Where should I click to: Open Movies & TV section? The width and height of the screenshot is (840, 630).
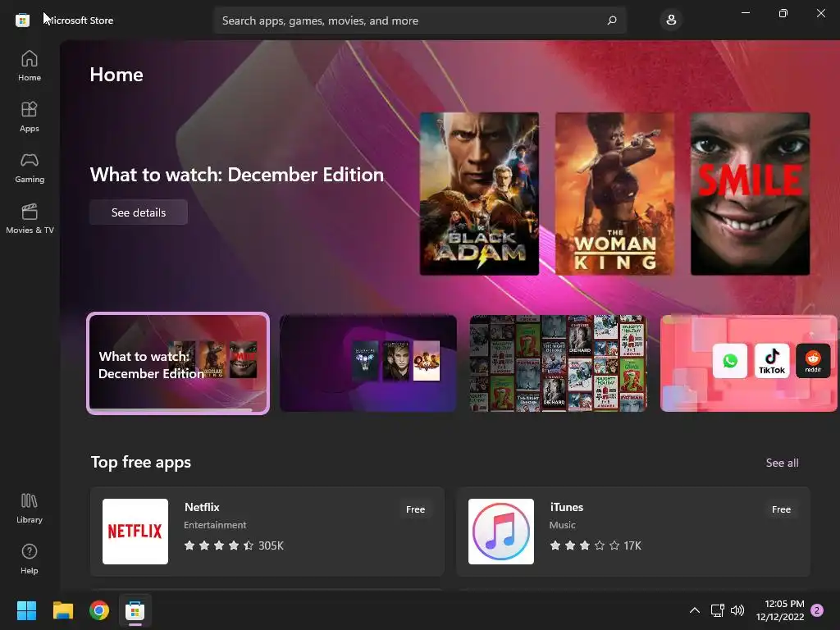tap(30, 218)
